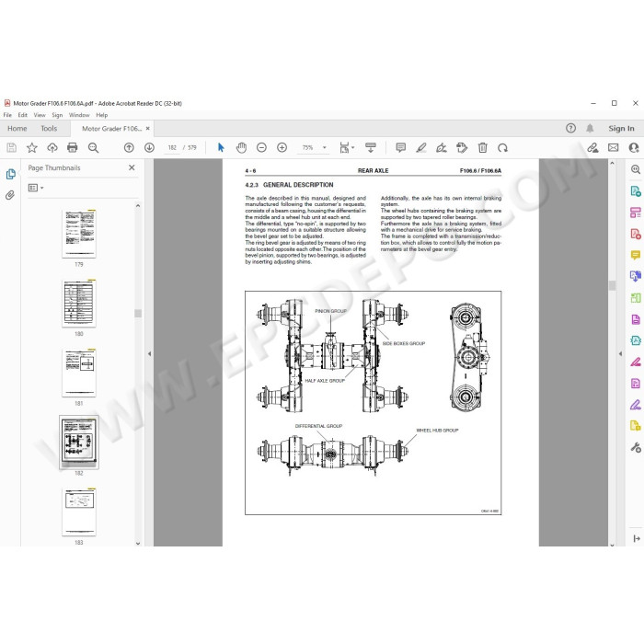
Task: Click the thumbnails panel scroll down arrow
Action: click(138, 543)
